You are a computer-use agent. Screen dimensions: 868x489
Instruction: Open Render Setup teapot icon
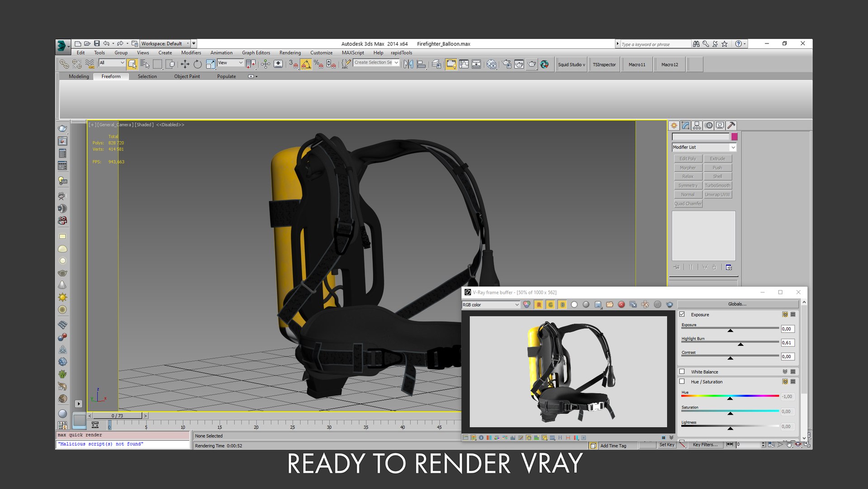507,64
